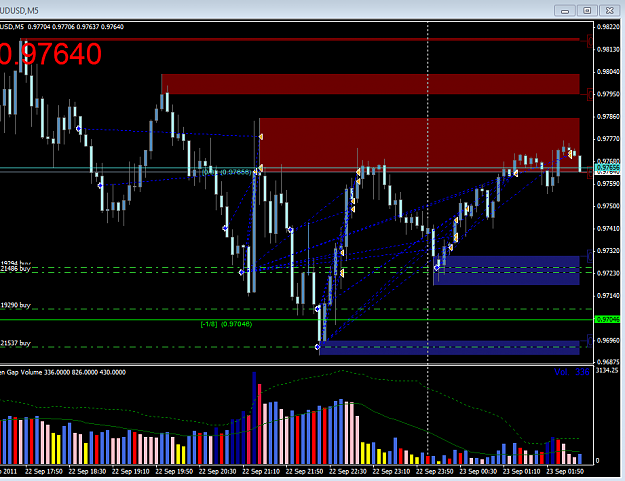Click price axis label 0.97320
This screenshot has height=481, width=625.
coord(608,251)
